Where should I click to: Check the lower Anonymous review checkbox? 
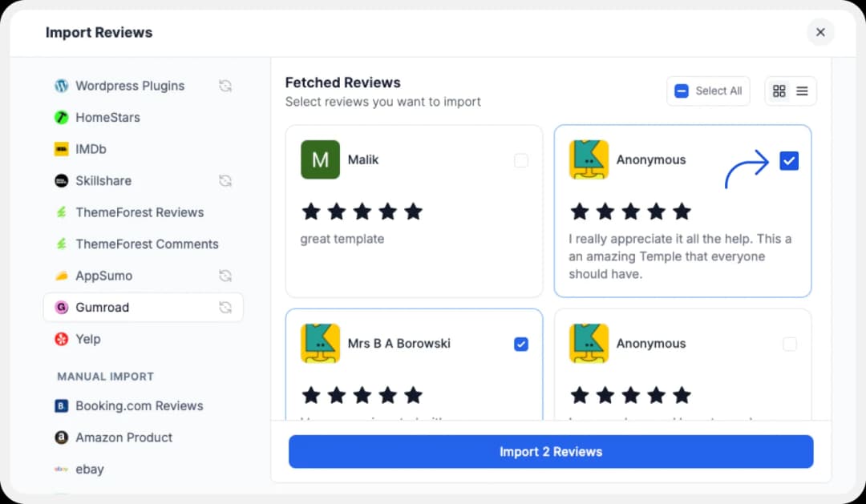click(790, 345)
